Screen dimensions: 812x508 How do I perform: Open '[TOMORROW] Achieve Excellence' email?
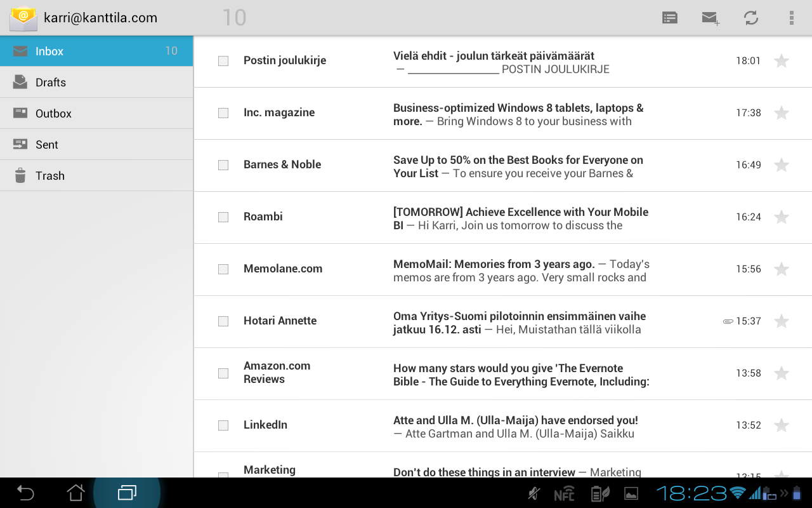(502, 218)
